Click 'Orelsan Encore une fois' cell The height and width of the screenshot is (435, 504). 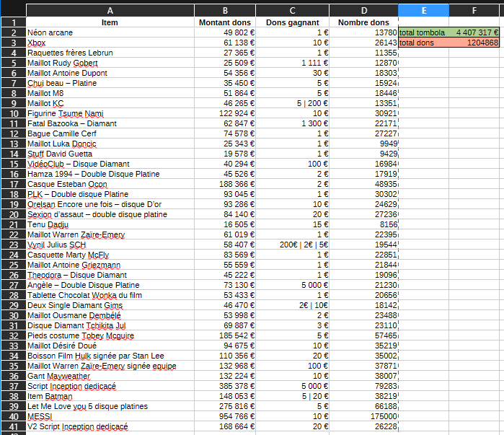click(x=110, y=204)
